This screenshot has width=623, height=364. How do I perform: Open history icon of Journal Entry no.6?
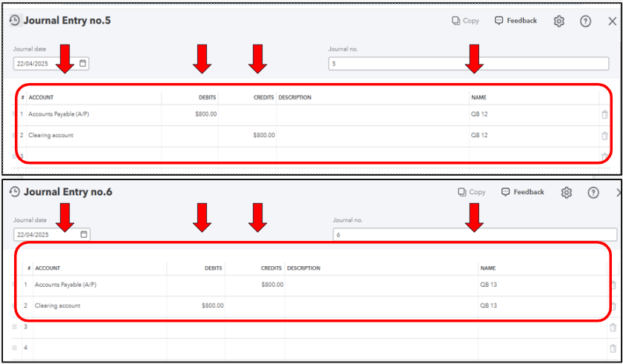pos(15,192)
